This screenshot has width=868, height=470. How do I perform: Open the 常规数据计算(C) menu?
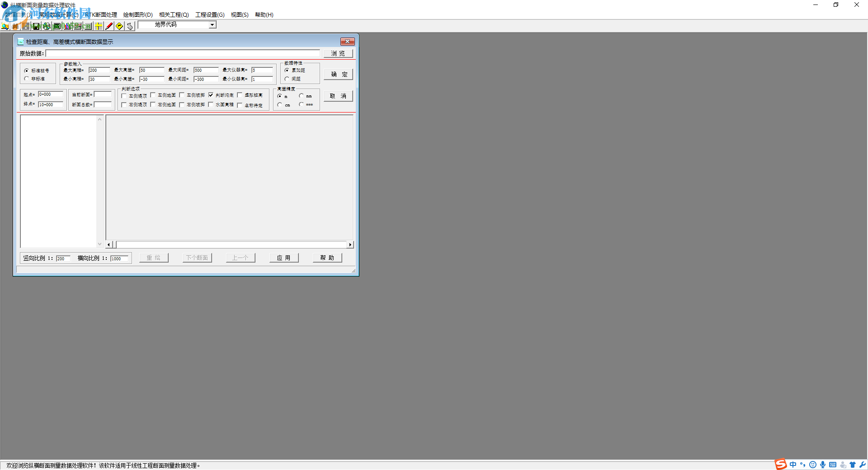click(58, 15)
